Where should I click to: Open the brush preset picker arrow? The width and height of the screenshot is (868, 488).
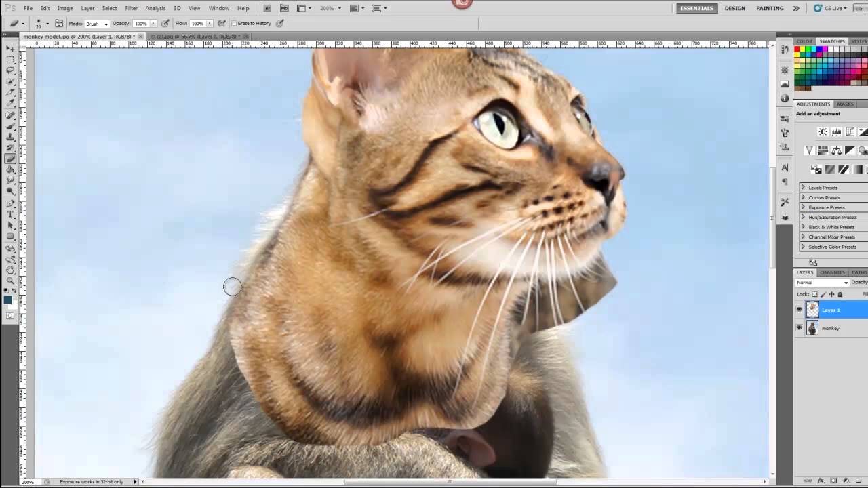(47, 24)
